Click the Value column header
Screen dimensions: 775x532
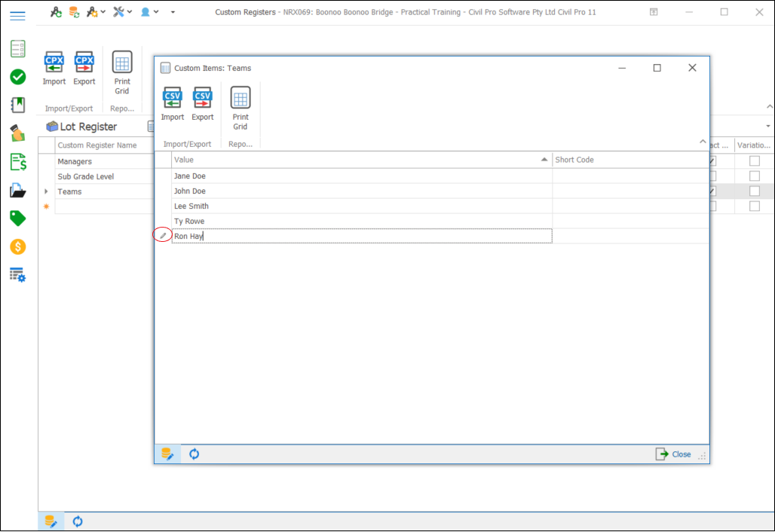point(362,160)
